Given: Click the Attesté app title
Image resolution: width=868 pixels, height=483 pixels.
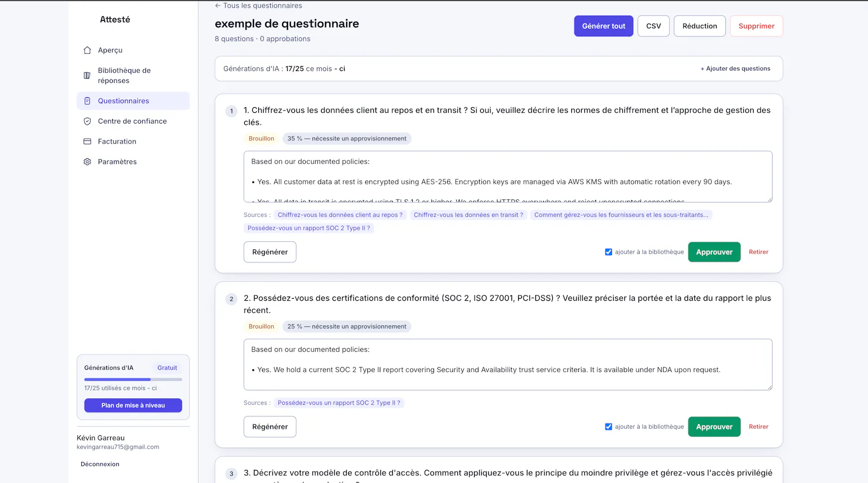Looking at the screenshot, I should (x=115, y=20).
